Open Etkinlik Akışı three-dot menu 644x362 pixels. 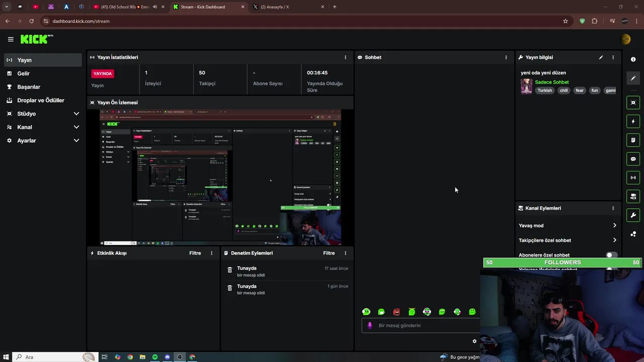(x=211, y=253)
